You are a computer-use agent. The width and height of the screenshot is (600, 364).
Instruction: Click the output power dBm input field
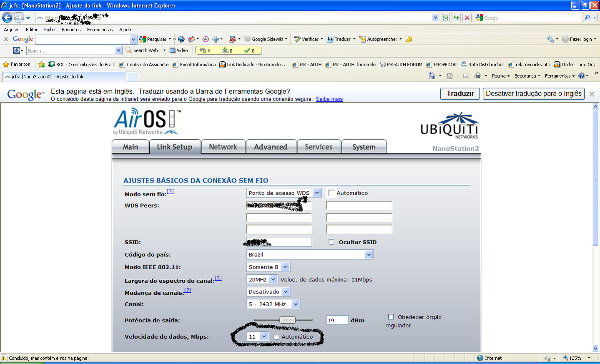click(337, 320)
